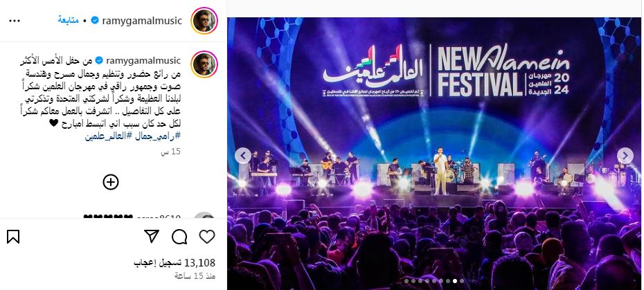The height and width of the screenshot is (290, 644).
Task: Go to previous photo with left arrow
Action: pos(243,156)
